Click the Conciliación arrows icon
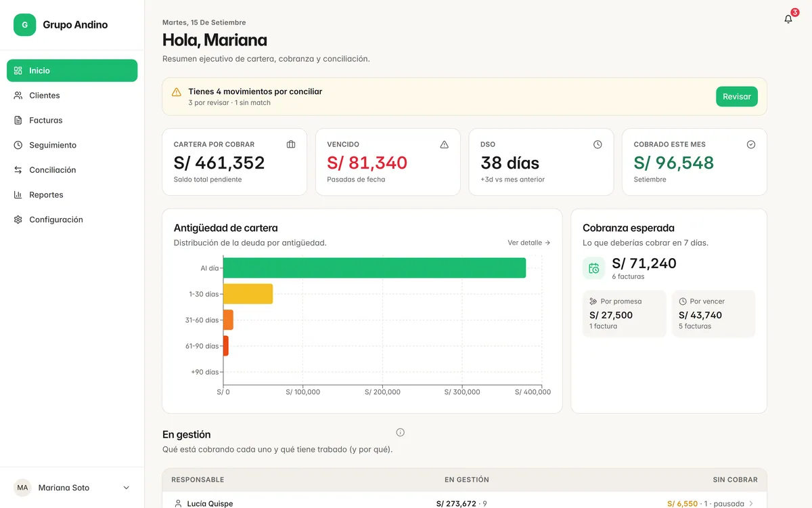The image size is (812, 508). [18, 170]
